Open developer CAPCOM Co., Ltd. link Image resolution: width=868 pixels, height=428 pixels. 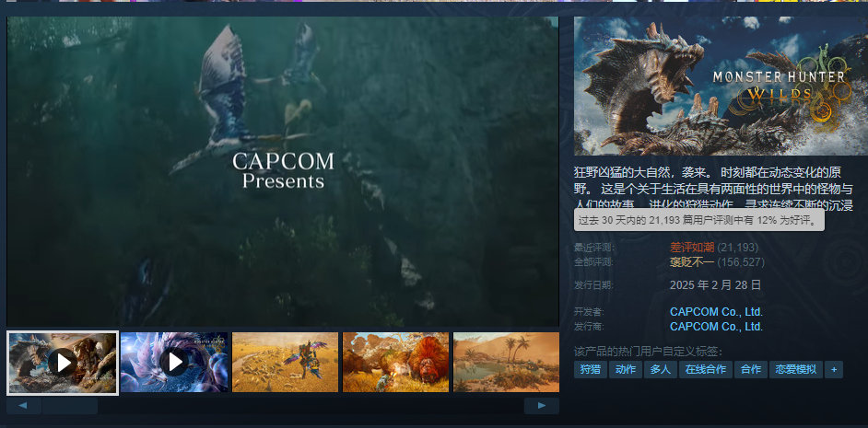click(x=716, y=312)
